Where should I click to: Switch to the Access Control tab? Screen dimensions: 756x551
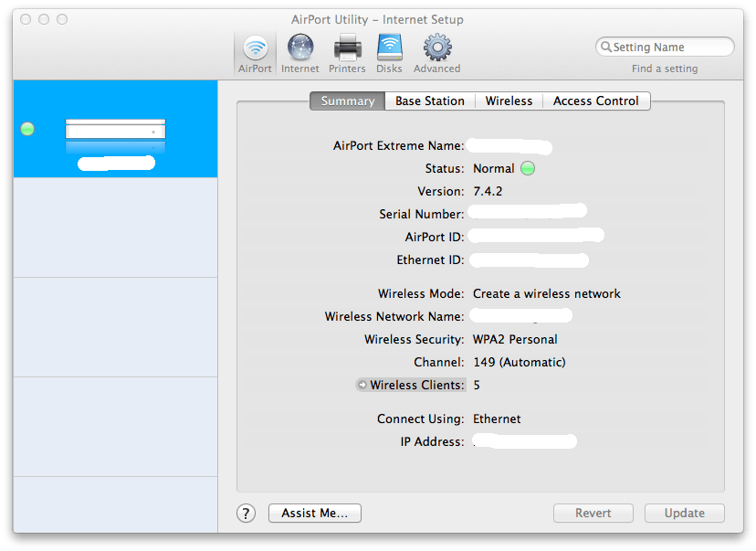[596, 101]
